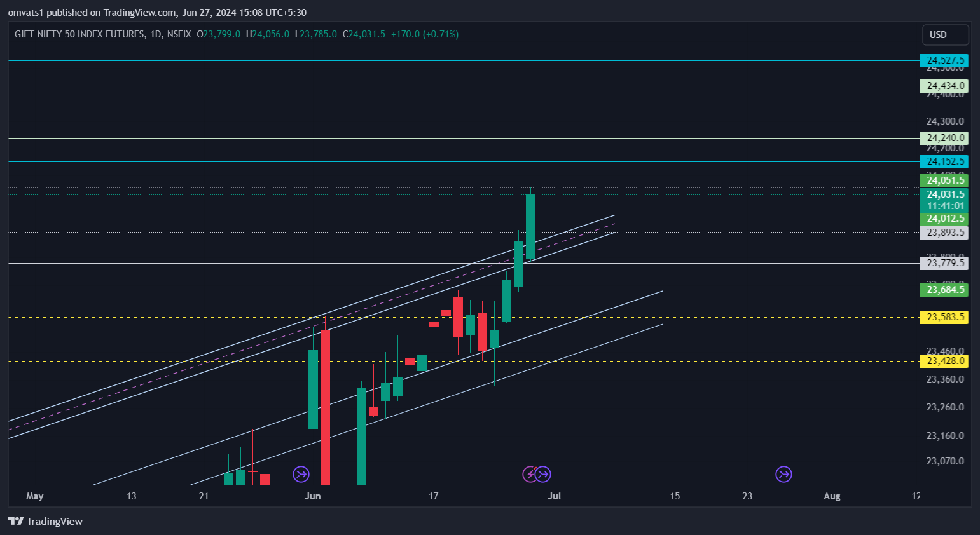
Task: Select the 24,012.5 green price label
Action: pos(944,219)
